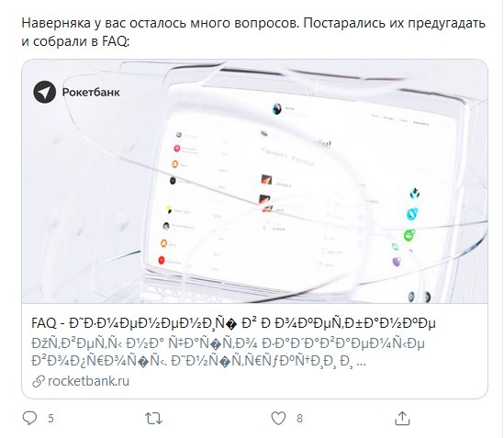Click the purple round icon in image

[x=397, y=262]
